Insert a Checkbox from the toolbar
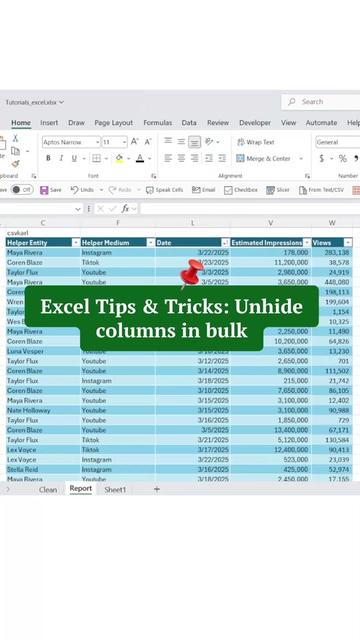360x640 pixels. (x=241, y=190)
